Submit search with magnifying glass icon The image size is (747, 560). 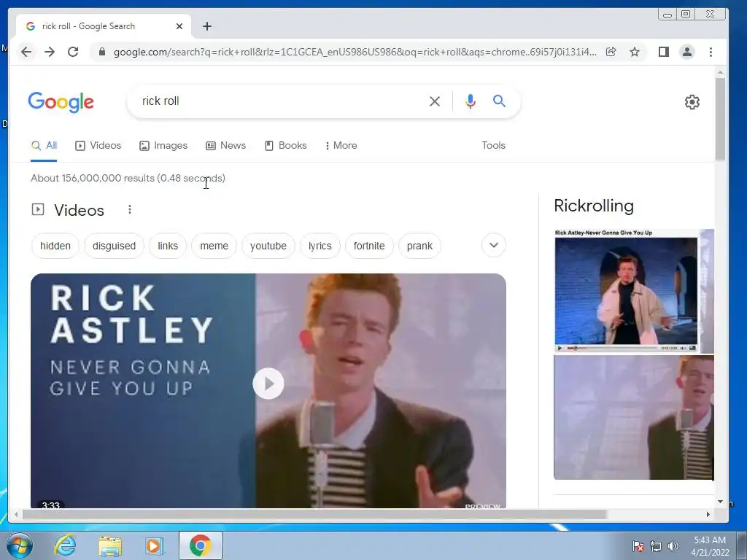[x=499, y=101]
